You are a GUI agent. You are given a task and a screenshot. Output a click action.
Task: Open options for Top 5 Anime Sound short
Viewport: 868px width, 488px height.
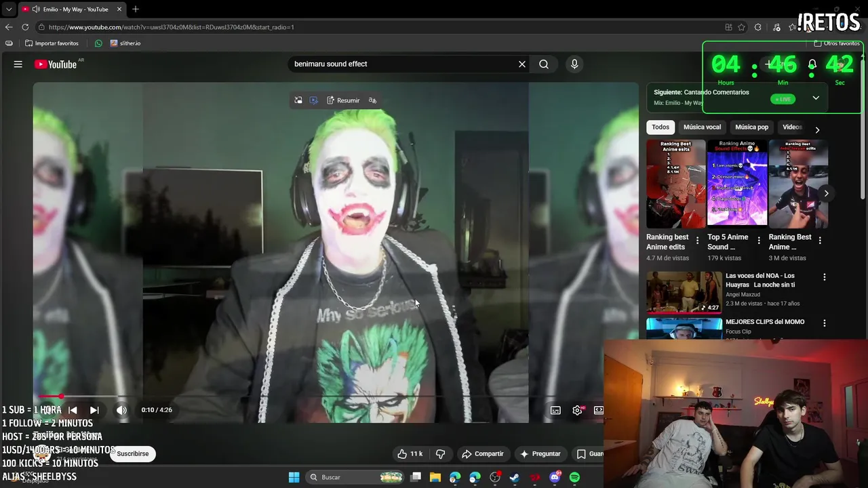(x=759, y=241)
